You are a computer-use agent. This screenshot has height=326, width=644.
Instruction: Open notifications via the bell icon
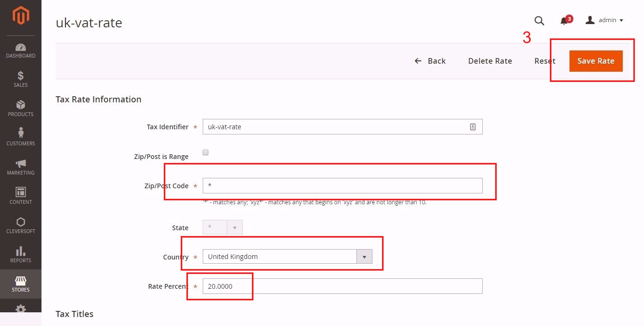pyautogui.click(x=564, y=20)
